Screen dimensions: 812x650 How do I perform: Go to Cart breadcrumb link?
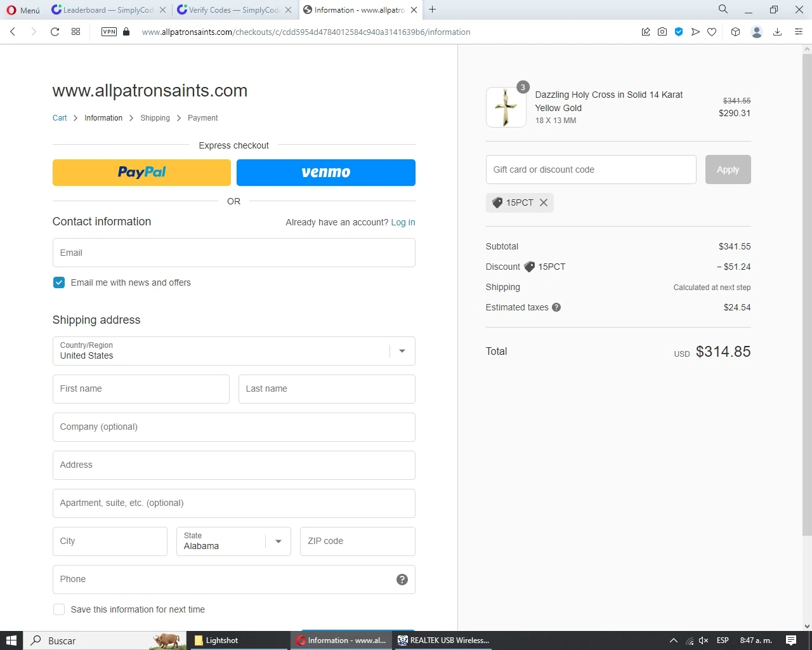coord(60,118)
